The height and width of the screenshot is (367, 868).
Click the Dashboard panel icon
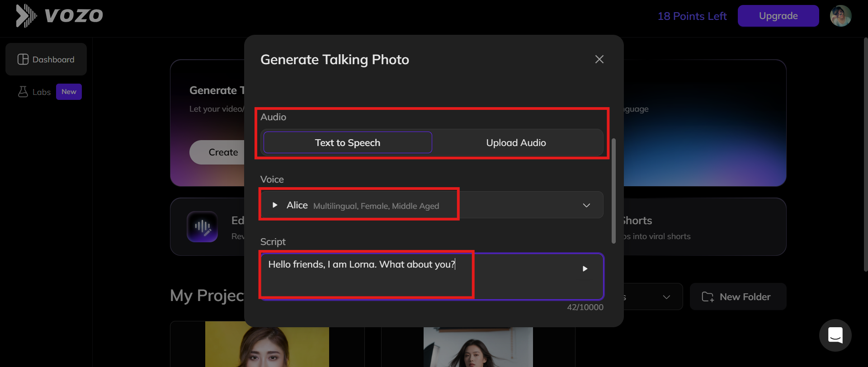click(x=23, y=59)
